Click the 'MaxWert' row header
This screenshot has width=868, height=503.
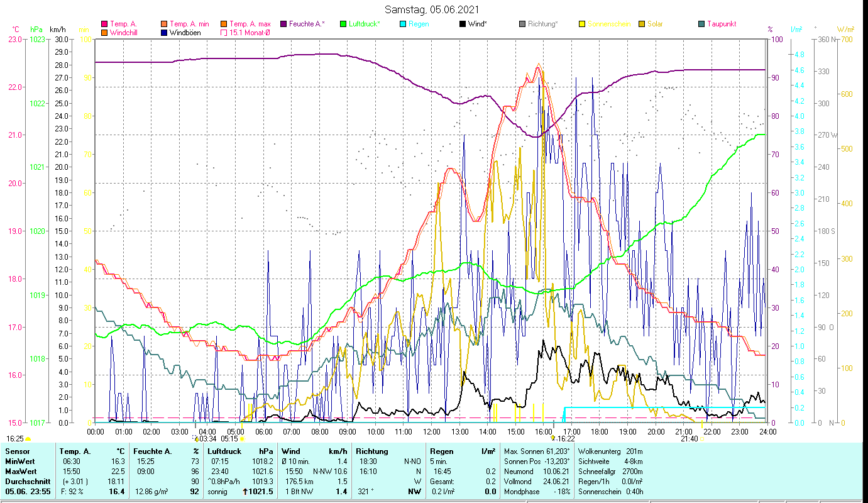coord(20,472)
